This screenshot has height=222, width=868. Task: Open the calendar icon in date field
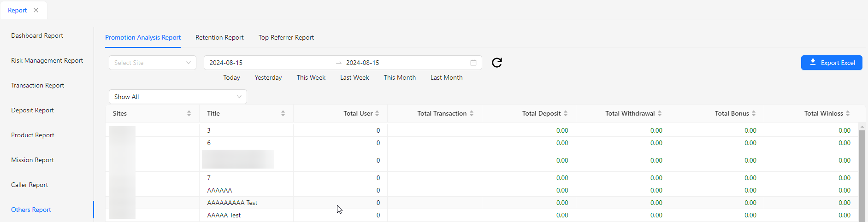(473, 63)
